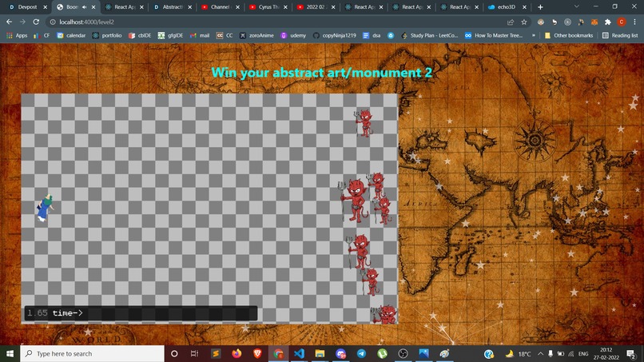Click the player character in blue robe

point(45,208)
